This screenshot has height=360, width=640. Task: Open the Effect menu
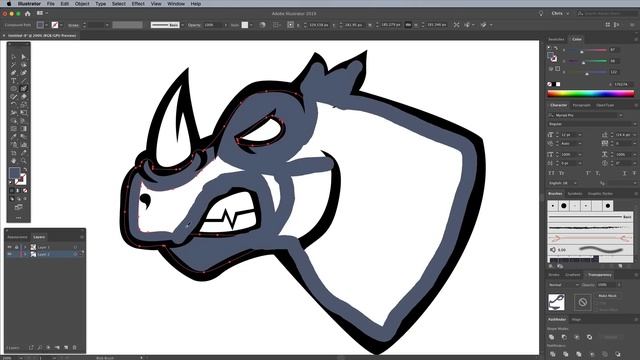click(138, 4)
